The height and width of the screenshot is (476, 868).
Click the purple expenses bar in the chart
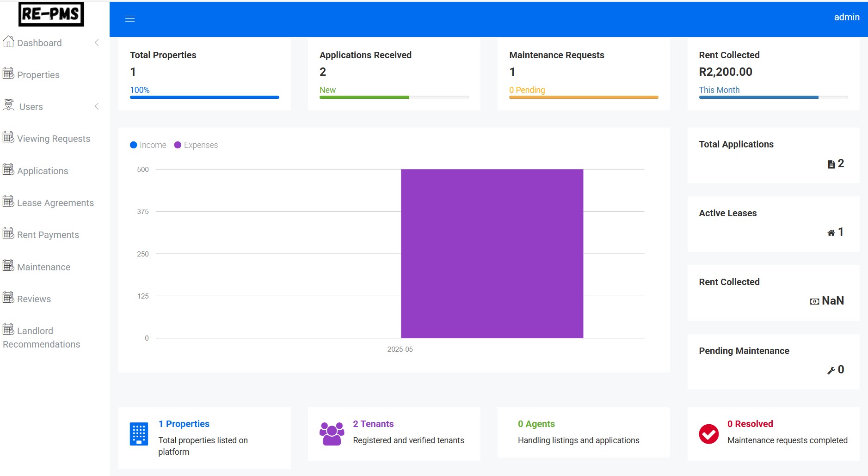click(492, 252)
